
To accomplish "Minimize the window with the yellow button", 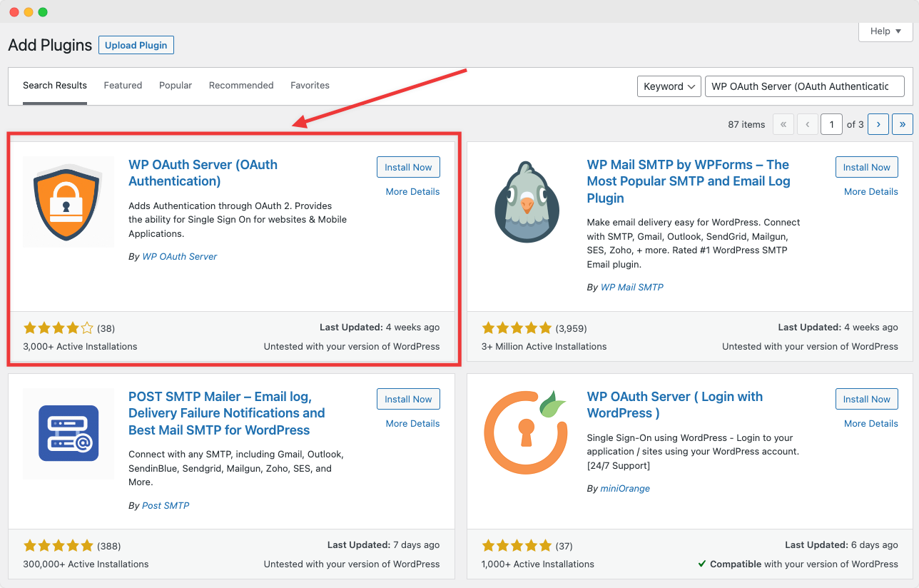I will [29, 12].
